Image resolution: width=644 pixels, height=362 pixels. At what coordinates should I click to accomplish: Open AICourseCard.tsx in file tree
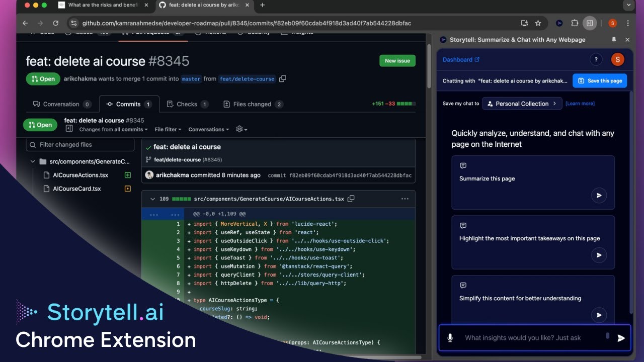[x=77, y=189]
